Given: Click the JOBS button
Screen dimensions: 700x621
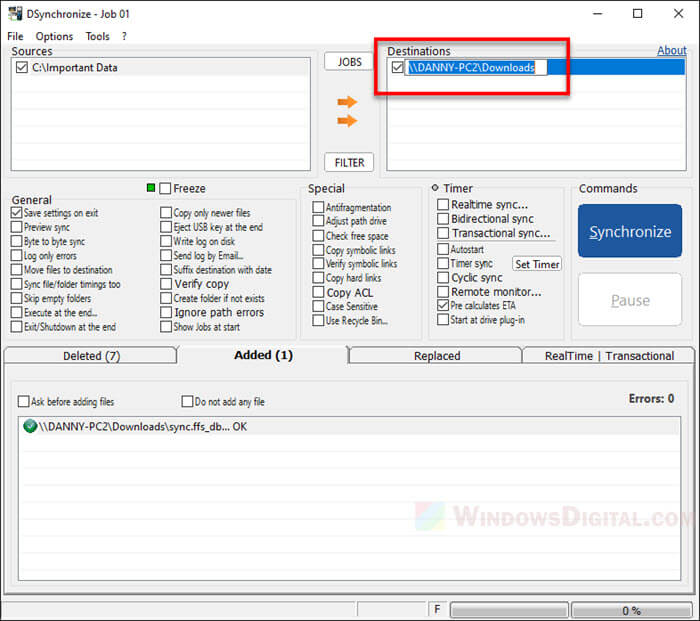Looking at the screenshot, I should click(x=349, y=62).
